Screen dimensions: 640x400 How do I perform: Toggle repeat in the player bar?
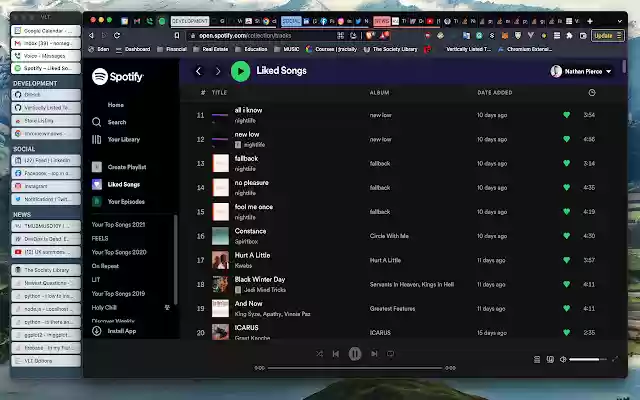(391, 354)
